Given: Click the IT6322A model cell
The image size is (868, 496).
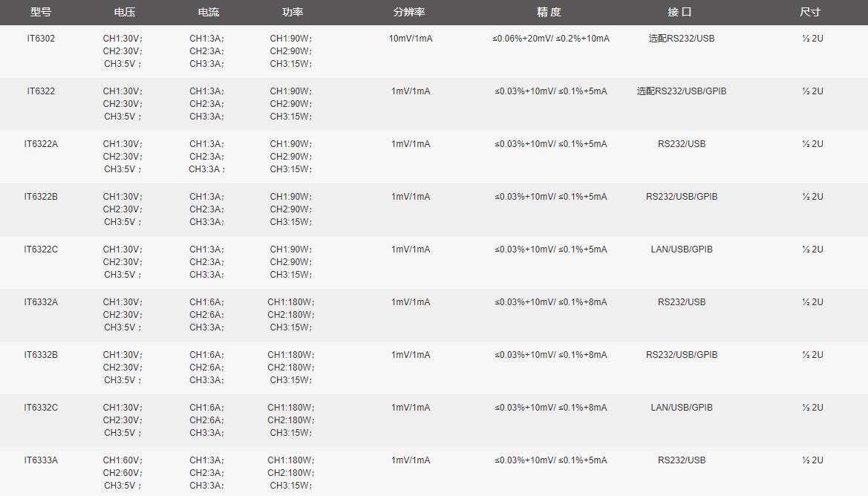Looking at the screenshot, I should (41, 144).
